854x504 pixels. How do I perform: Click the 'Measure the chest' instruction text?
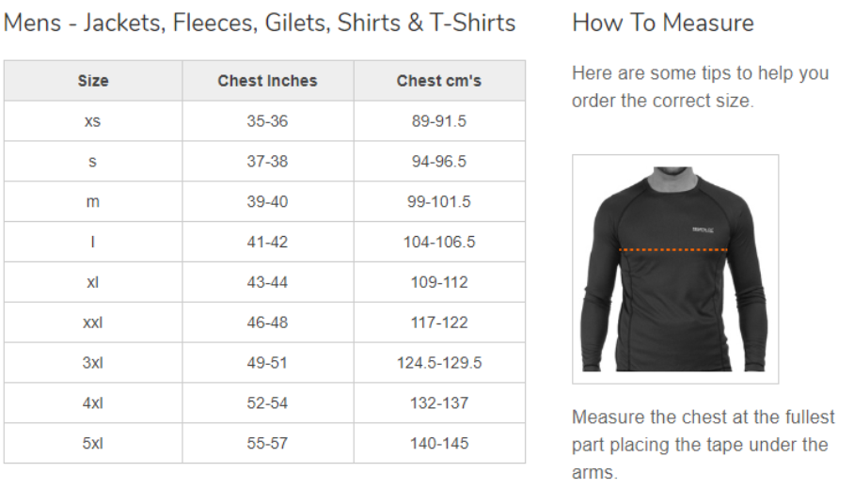click(703, 445)
